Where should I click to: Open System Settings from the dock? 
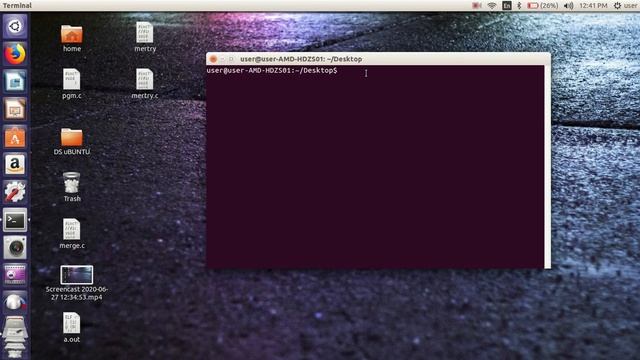click(x=15, y=192)
